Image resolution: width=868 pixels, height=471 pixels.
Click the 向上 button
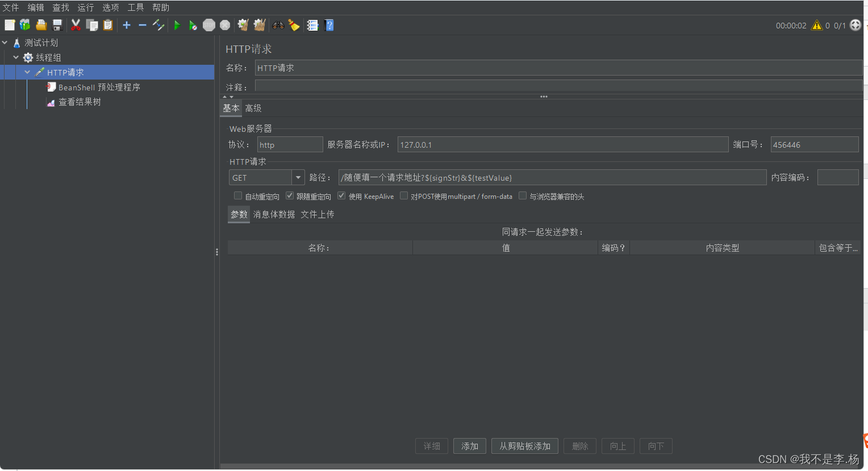click(618, 446)
